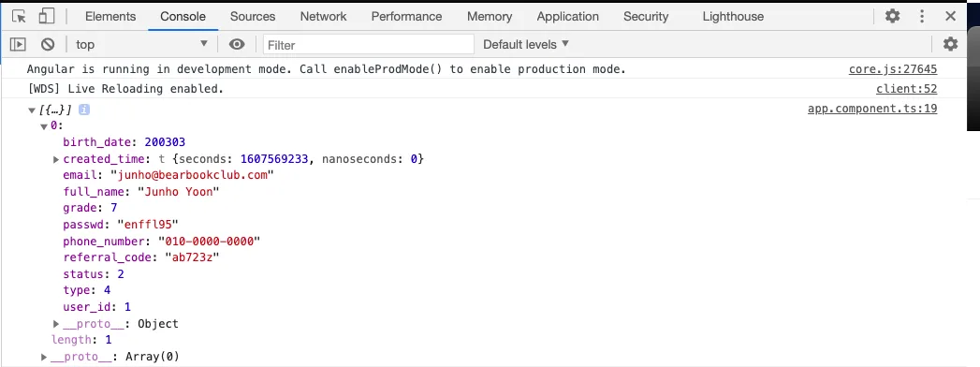The width and height of the screenshot is (980, 367).
Task: Open DevTools settings gear in tab bar
Action: (x=893, y=16)
